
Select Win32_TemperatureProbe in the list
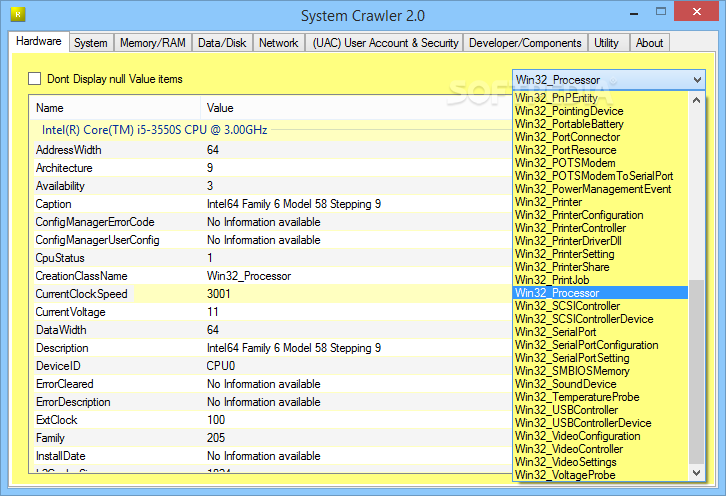[x=601, y=396]
